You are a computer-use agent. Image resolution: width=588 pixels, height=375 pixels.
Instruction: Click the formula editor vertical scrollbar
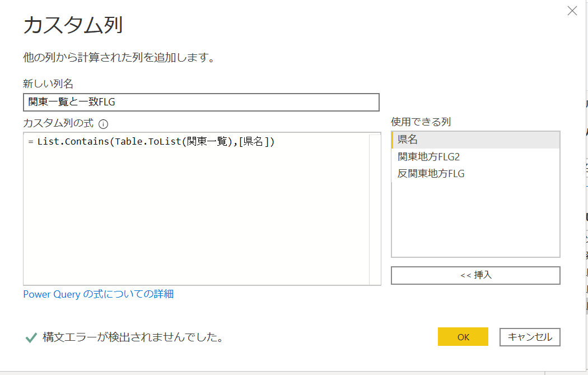(375, 209)
